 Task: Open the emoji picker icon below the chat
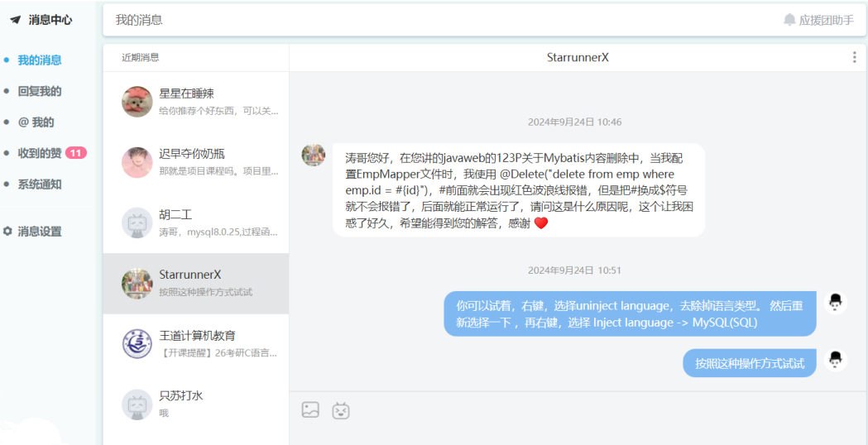click(340, 411)
